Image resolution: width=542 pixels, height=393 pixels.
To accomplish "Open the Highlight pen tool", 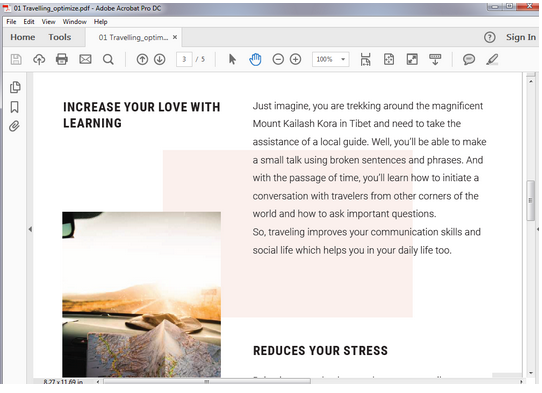I will click(x=492, y=59).
